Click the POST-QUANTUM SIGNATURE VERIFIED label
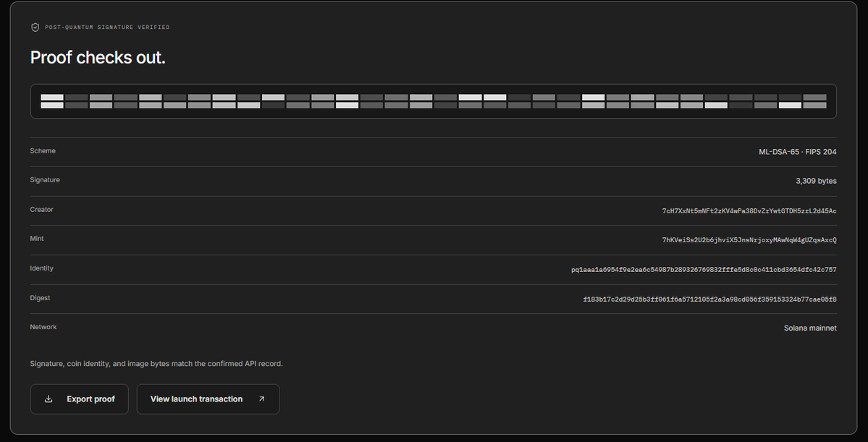868x442 pixels. pyautogui.click(x=107, y=27)
